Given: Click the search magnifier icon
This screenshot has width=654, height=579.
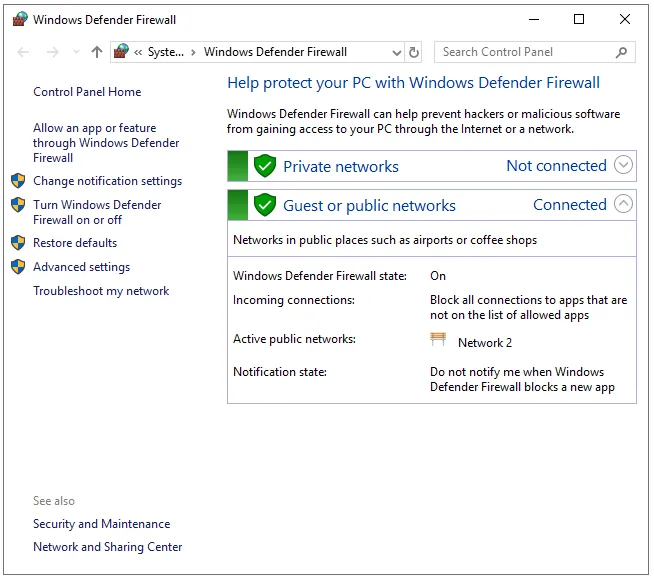Looking at the screenshot, I should point(622,52).
